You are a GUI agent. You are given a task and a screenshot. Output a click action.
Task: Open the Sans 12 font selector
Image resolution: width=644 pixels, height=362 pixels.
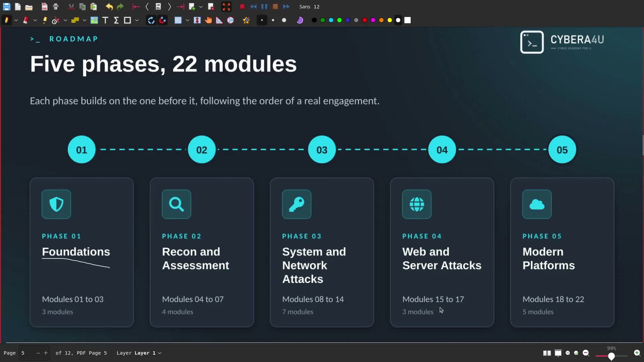[x=309, y=7]
